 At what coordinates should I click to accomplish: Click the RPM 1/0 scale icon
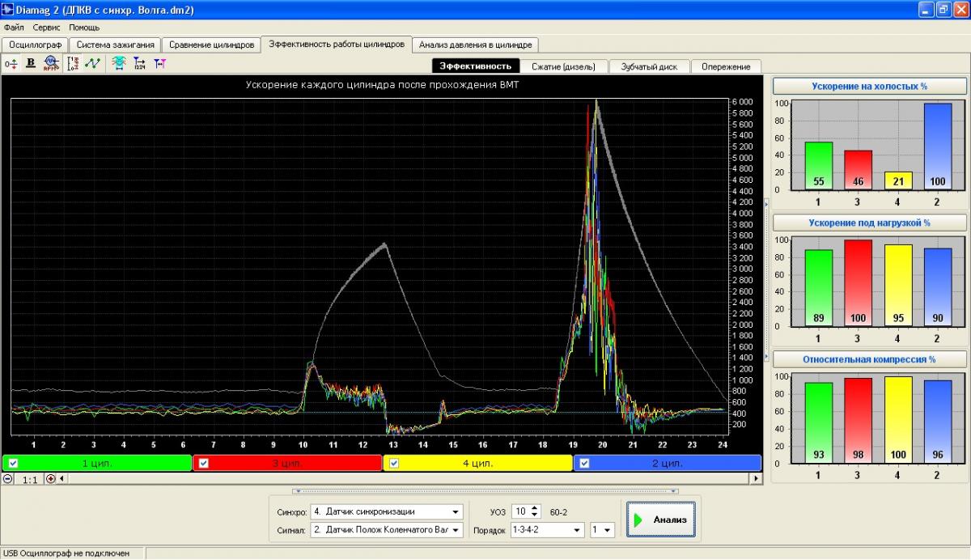click(x=74, y=63)
